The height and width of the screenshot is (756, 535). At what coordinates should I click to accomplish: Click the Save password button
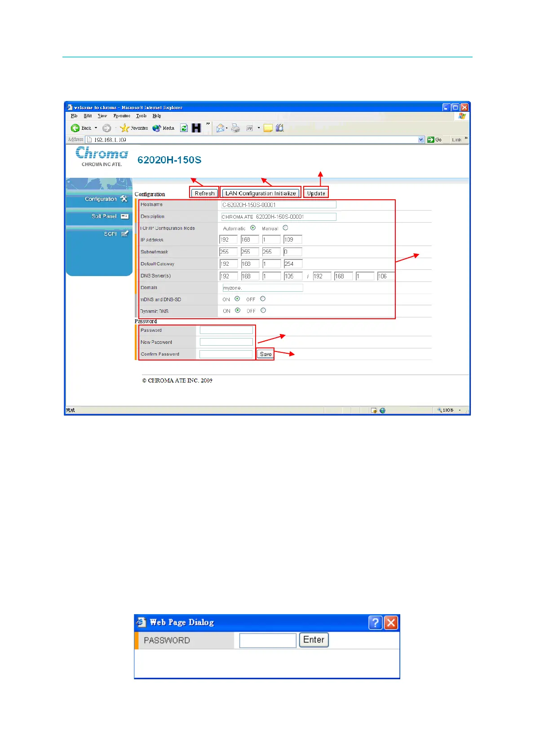[x=265, y=354]
